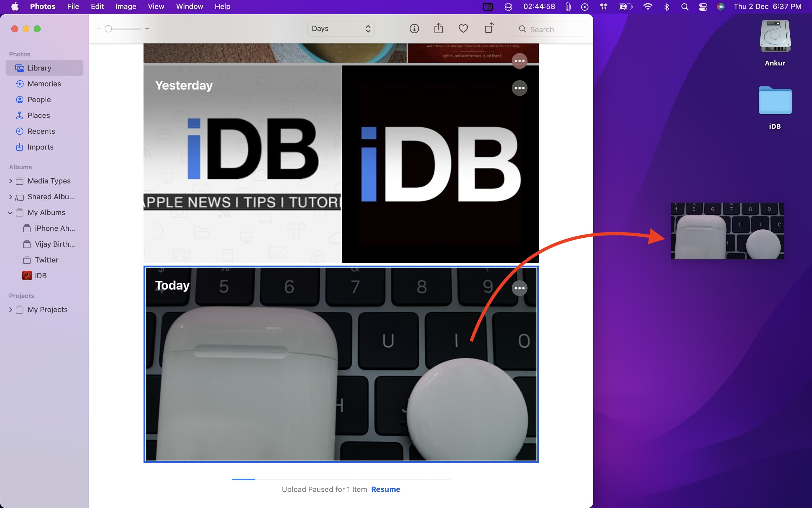Open the Photos menu
The width and height of the screenshot is (812, 508).
(43, 7)
